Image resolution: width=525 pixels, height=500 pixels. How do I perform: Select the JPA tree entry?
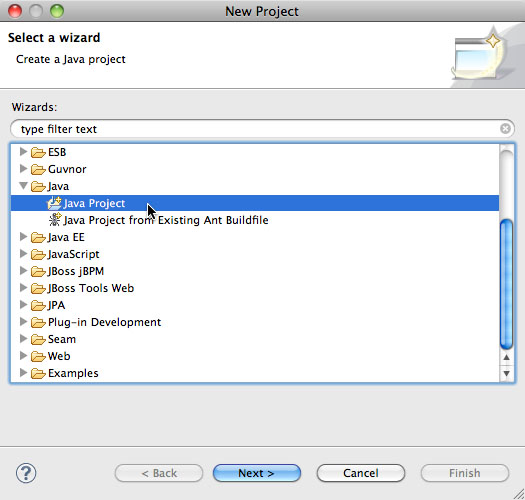(x=56, y=305)
